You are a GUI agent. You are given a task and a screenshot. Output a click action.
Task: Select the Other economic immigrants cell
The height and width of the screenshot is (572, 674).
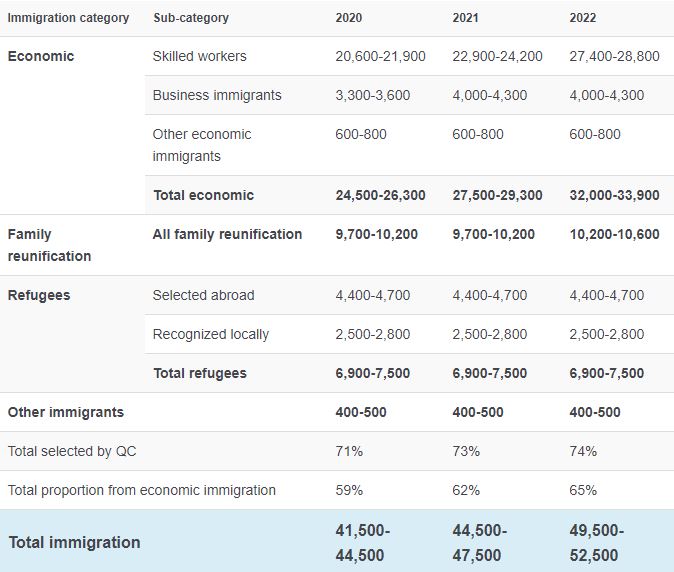[x=202, y=145]
